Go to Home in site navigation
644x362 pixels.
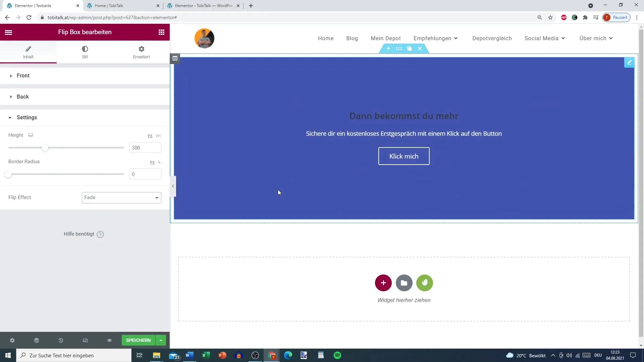(x=326, y=39)
